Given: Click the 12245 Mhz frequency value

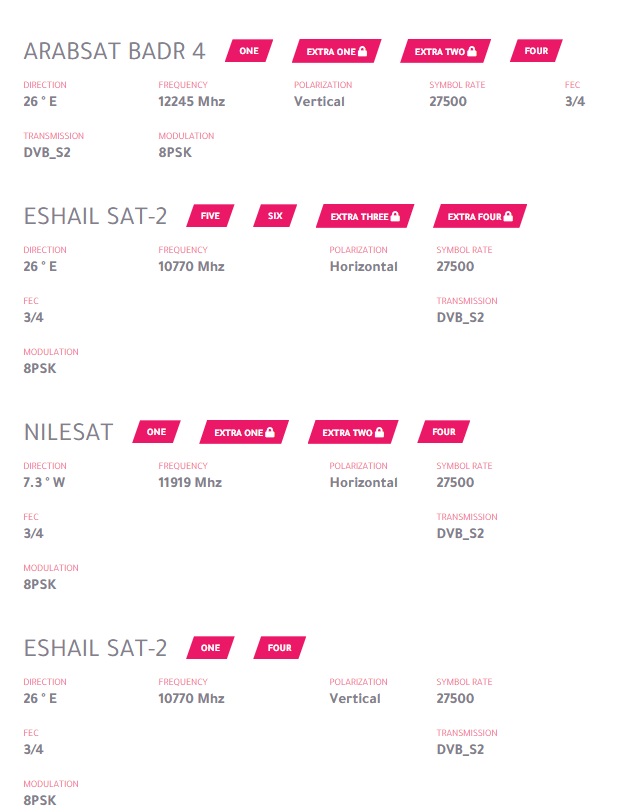Looking at the screenshot, I should (191, 101).
